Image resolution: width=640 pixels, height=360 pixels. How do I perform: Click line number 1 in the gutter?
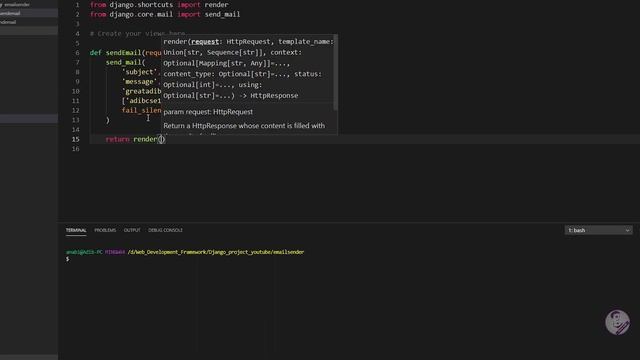pos(77,5)
